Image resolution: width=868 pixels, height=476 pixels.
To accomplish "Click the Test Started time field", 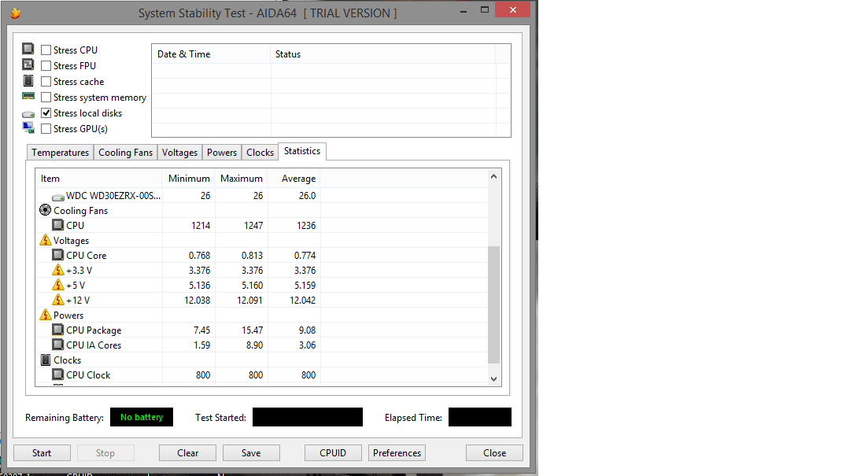I will coord(307,417).
